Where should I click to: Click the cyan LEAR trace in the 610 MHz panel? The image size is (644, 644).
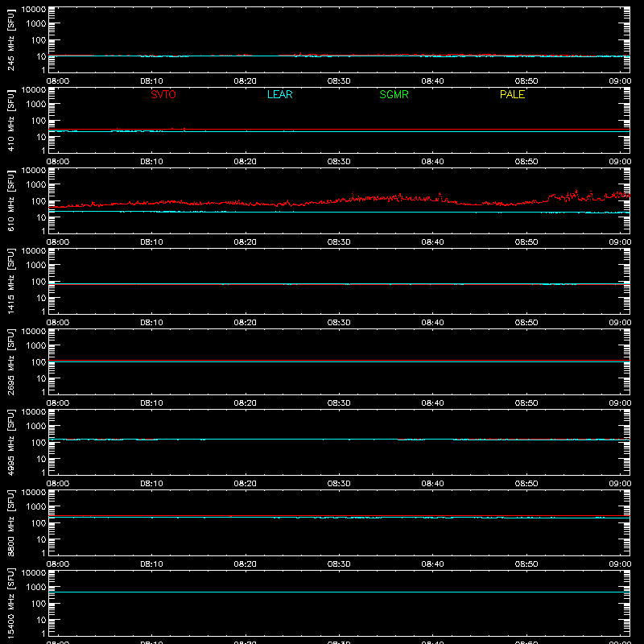(x=339, y=212)
